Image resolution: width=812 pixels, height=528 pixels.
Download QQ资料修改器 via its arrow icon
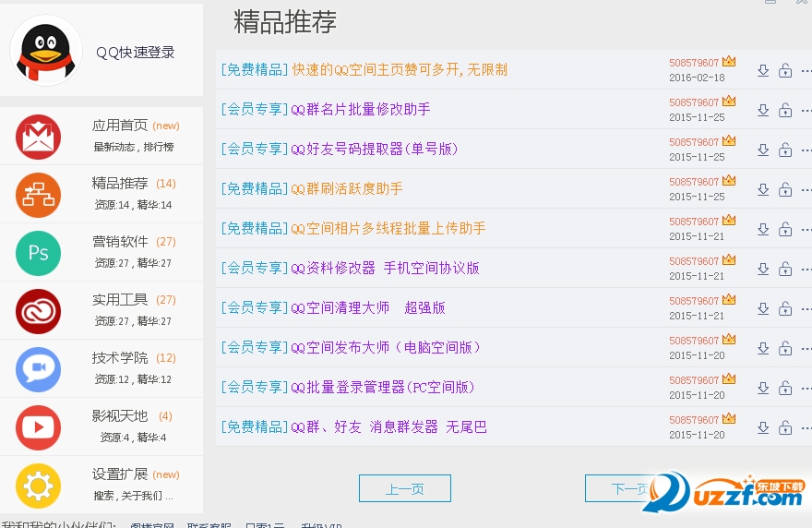click(x=763, y=269)
